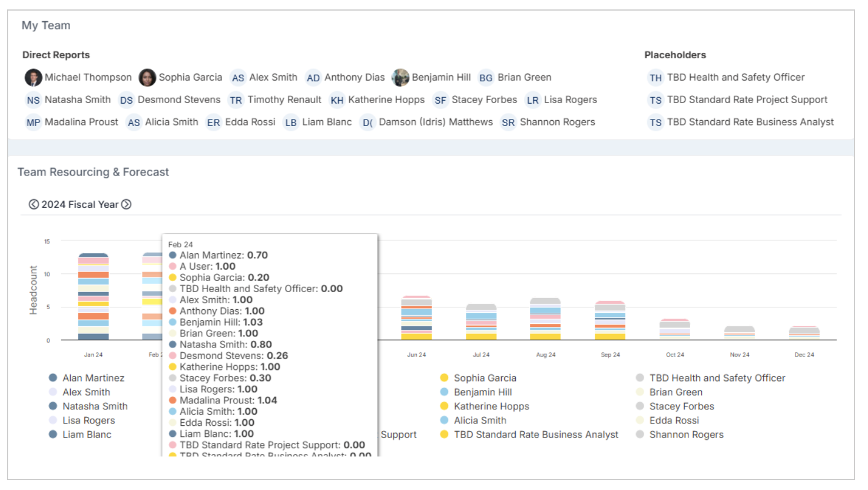The height and width of the screenshot is (490, 868).
Task: Open Michael Thompson's profile photo
Action: coord(34,77)
